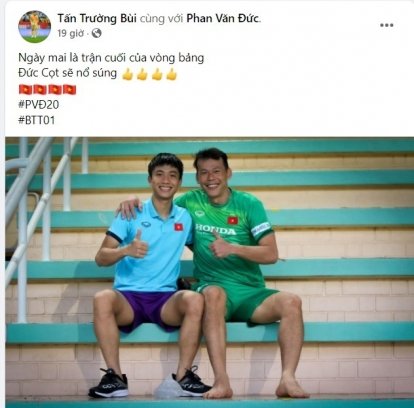
Task: Open the #BTT01 hashtag
Action: 36,120
